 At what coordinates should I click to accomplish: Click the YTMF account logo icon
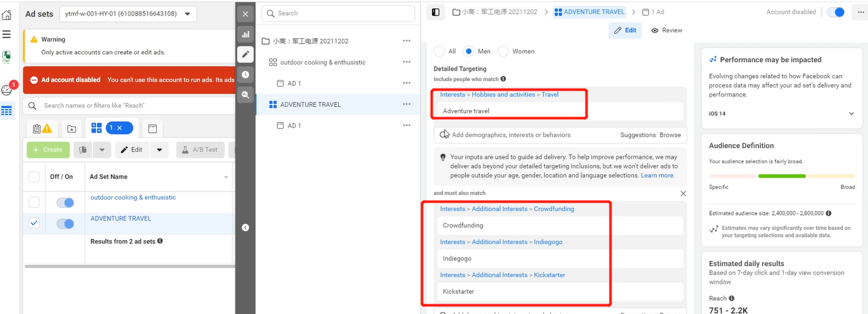[6, 57]
